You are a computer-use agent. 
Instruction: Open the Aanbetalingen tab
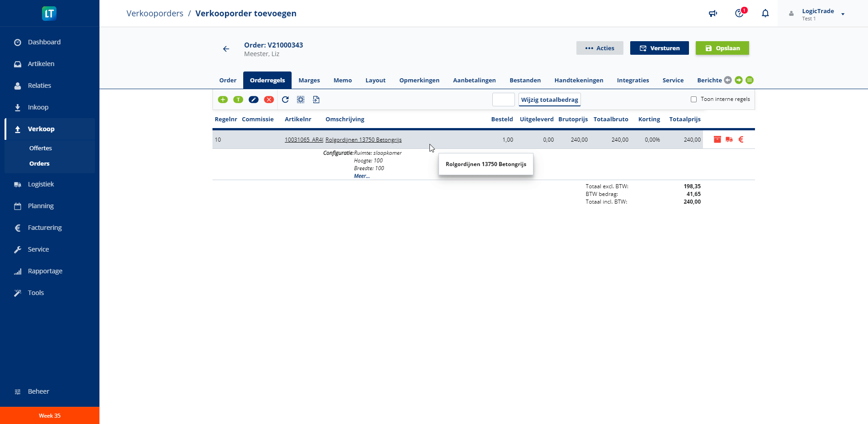[474, 80]
